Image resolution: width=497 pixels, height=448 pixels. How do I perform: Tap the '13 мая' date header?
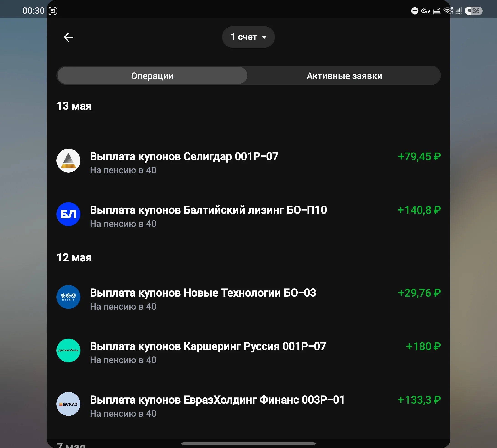pos(74,106)
